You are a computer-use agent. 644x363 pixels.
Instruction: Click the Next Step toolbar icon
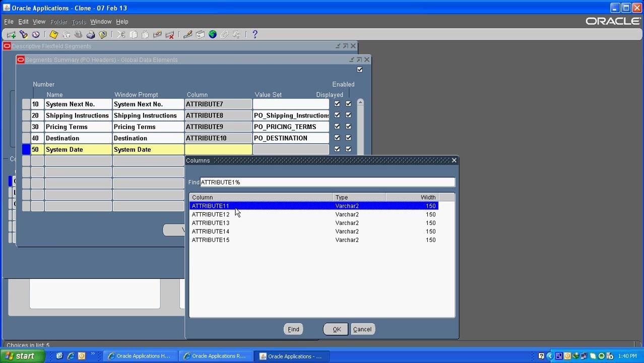pos(66,35)
